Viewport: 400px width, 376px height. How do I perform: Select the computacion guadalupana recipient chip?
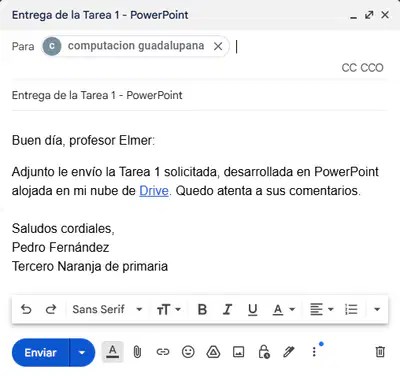135,46
